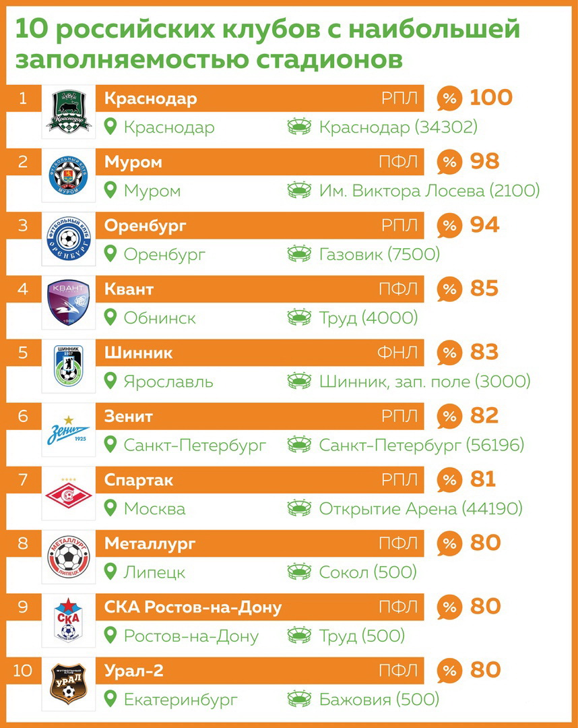
Task: Click the Им. Виктора Лосева (2100) label
Action: coord(429,191)
